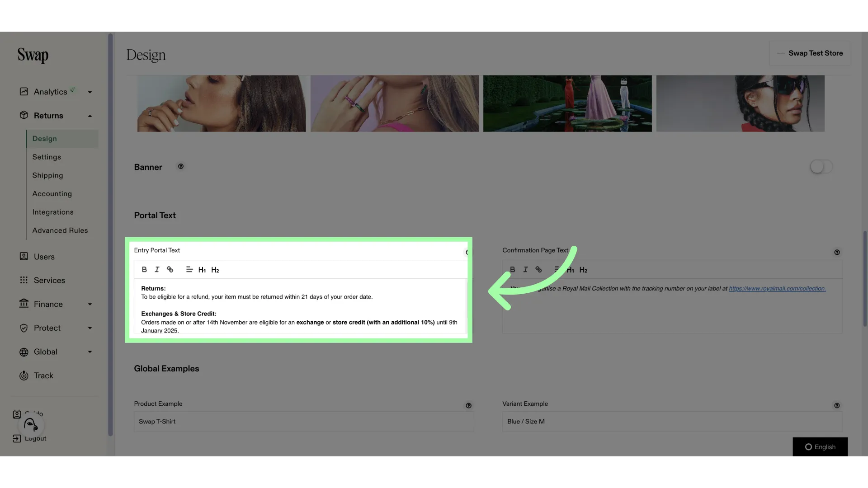868x488 pixels.
Task: Open help tooltip next to Banner
Action: pyautogui.click(x=181, y=166)
